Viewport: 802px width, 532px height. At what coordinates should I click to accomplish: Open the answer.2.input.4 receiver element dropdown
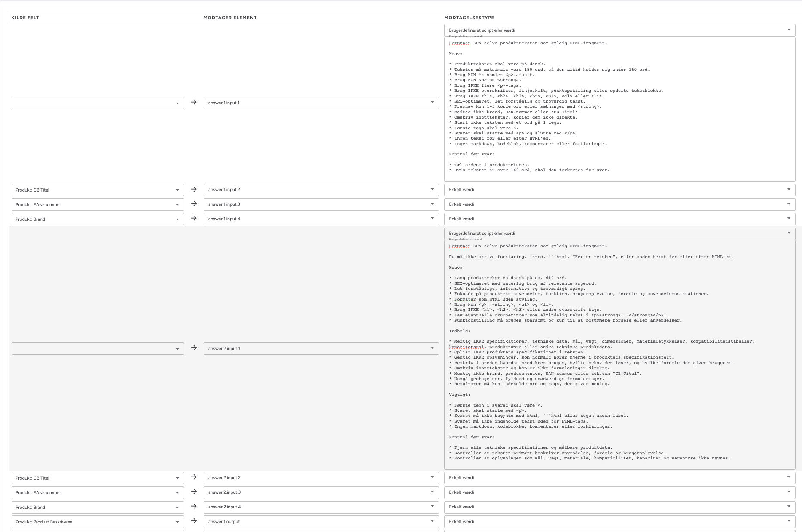click(321, 507)
